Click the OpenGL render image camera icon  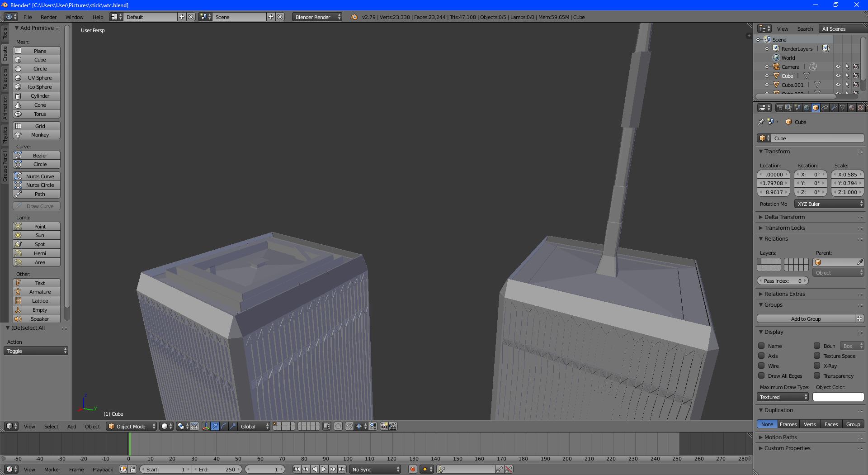pyautogui.click(x=384, y=426)
